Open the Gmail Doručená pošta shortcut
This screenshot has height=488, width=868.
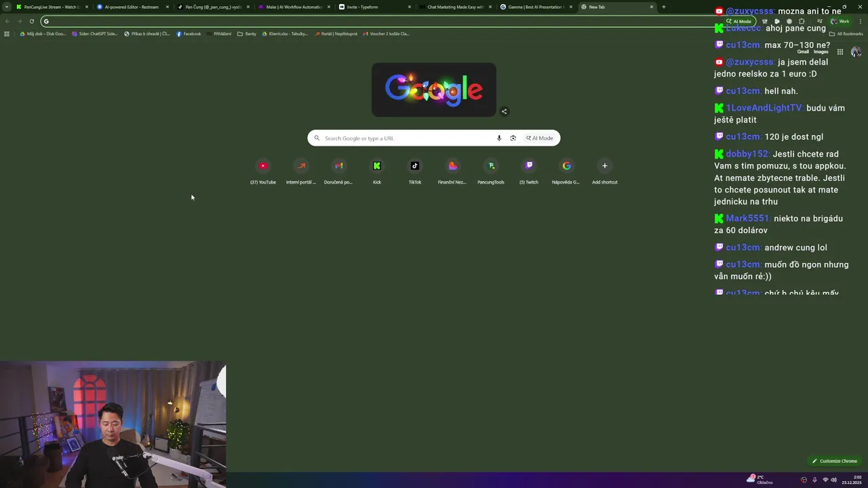(338, 171)
